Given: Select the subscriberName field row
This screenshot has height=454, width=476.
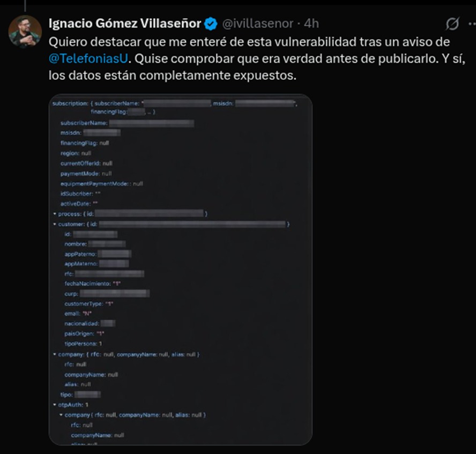Looking at the screenshot, I should point(127,123).
